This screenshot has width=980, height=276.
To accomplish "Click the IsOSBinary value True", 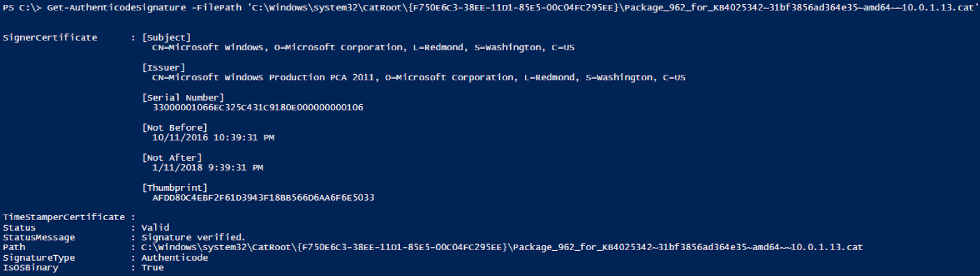I will (152, 267).
